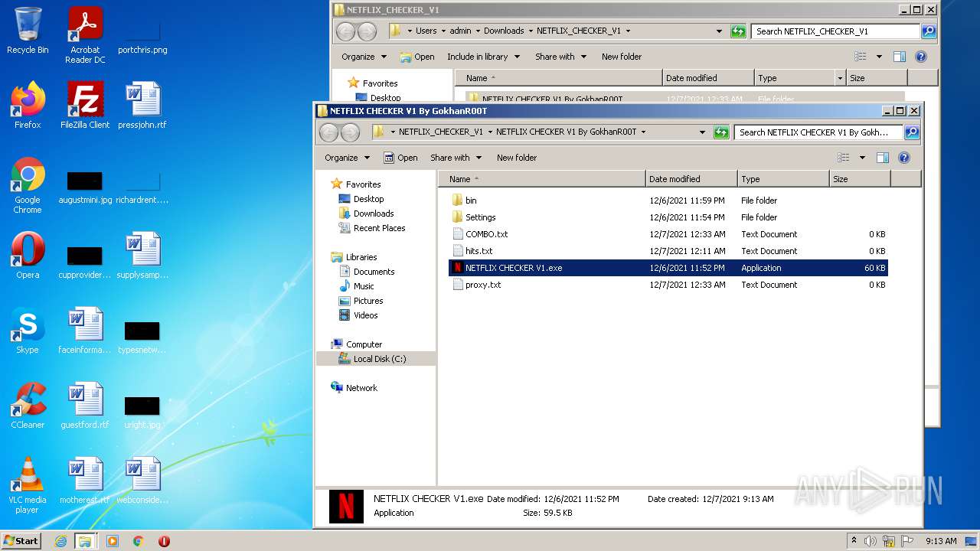This screenshot has height=551, width=980.
Task: Click Open button in front window toolbar
Action: 400,158
